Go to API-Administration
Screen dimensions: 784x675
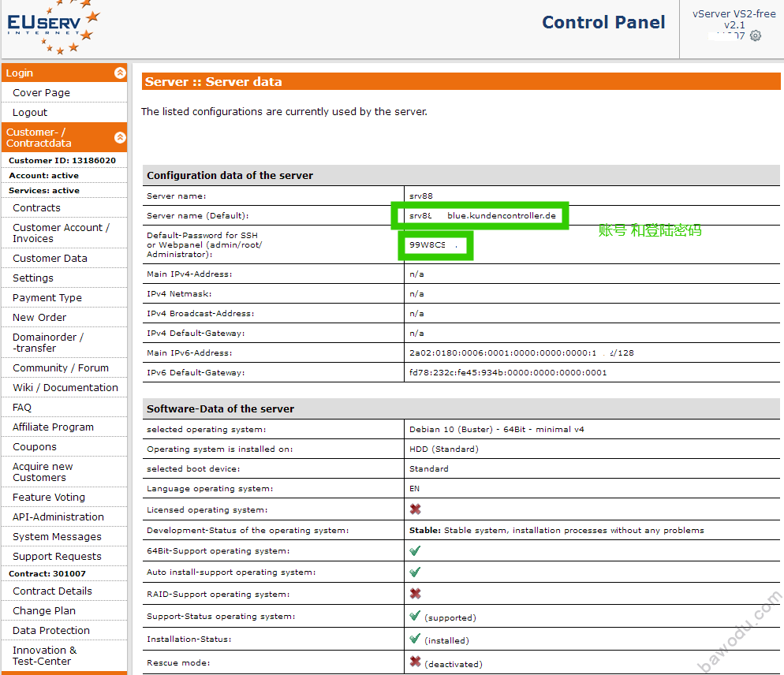[58, 517]
